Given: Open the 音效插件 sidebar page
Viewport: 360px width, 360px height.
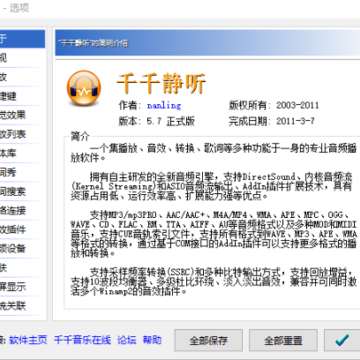Looking at the screenshot, I should click(22, 230).
